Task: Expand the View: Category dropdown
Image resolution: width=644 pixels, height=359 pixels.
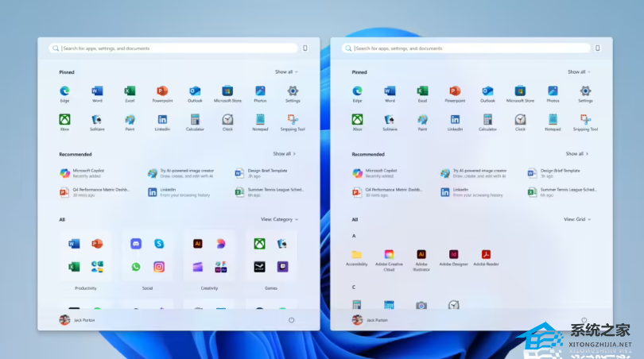Action: coord(280,219)
